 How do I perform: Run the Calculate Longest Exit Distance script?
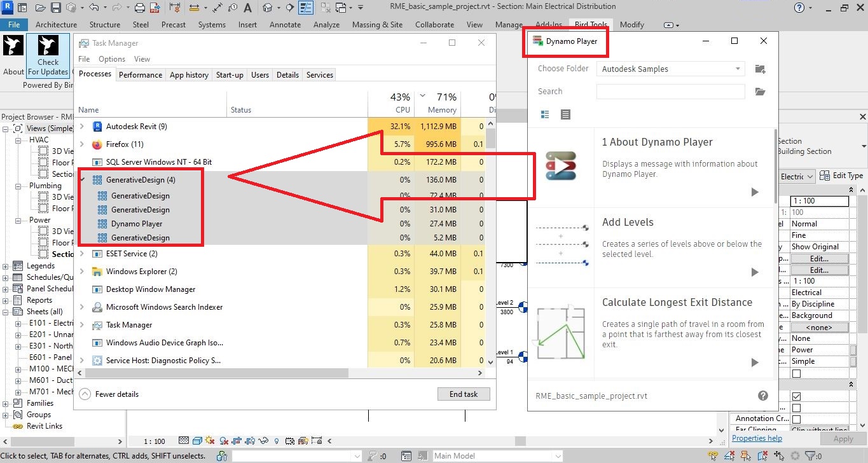coord(755,363)
